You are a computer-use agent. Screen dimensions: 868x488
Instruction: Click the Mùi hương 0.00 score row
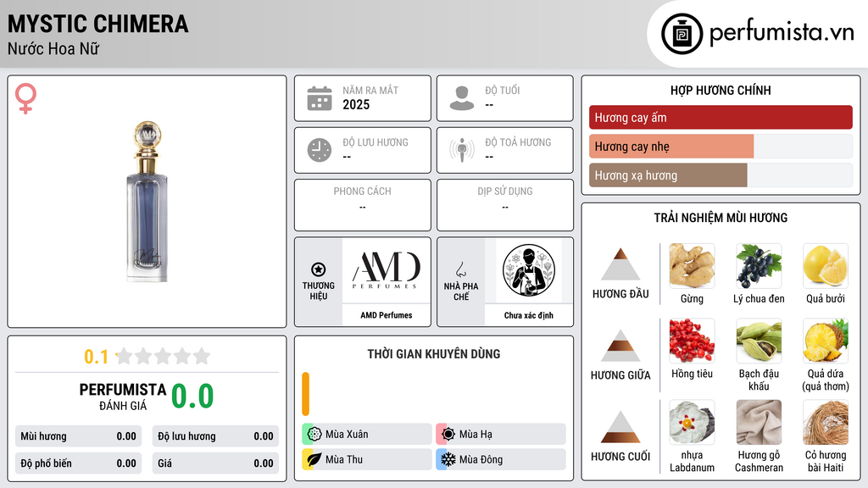pos(78,436)
